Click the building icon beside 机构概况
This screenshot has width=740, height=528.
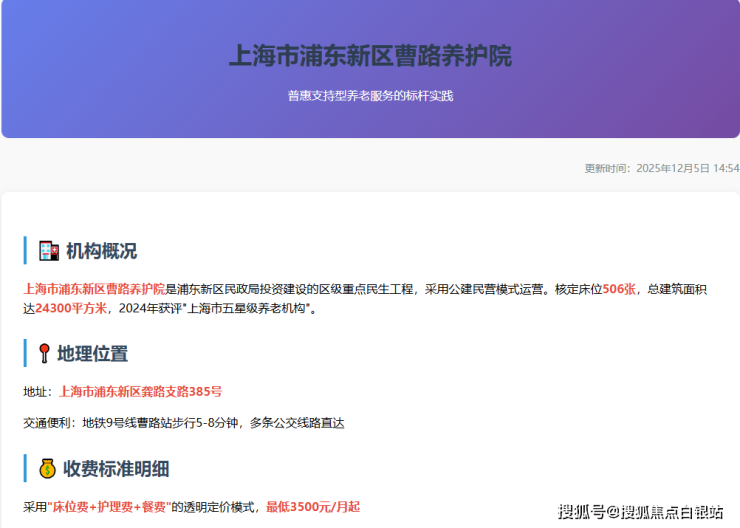pos(48,251)
